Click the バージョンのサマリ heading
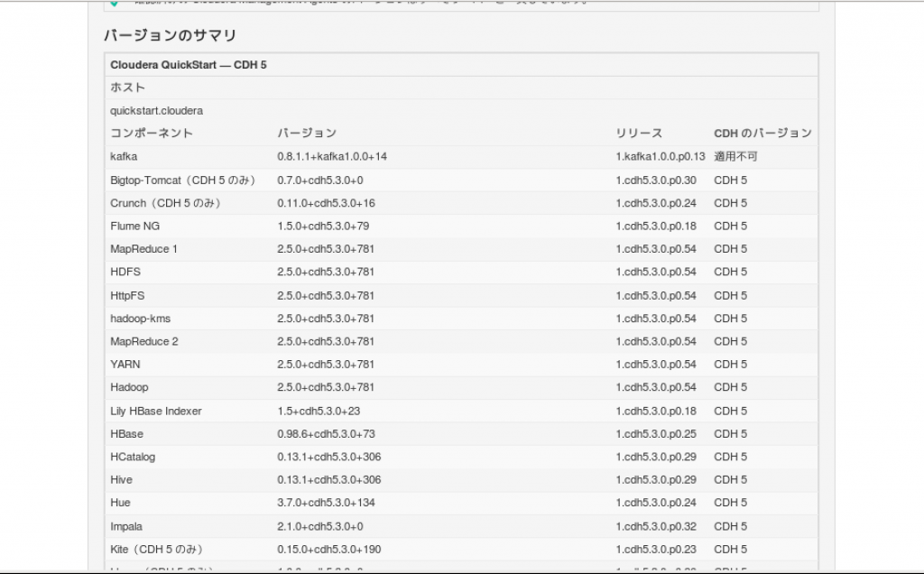The width and height of the screenshot is (924, 574). click(x=171, y=35)
